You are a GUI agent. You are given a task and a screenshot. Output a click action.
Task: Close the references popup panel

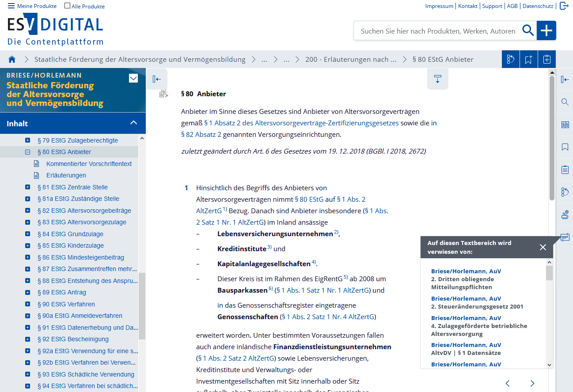(543, 247)
